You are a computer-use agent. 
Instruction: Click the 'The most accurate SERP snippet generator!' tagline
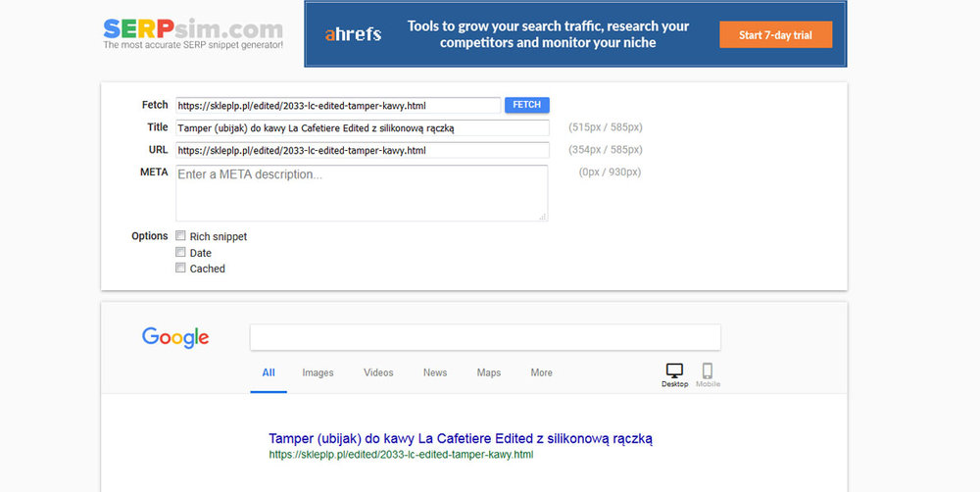[x=193, y=45]
